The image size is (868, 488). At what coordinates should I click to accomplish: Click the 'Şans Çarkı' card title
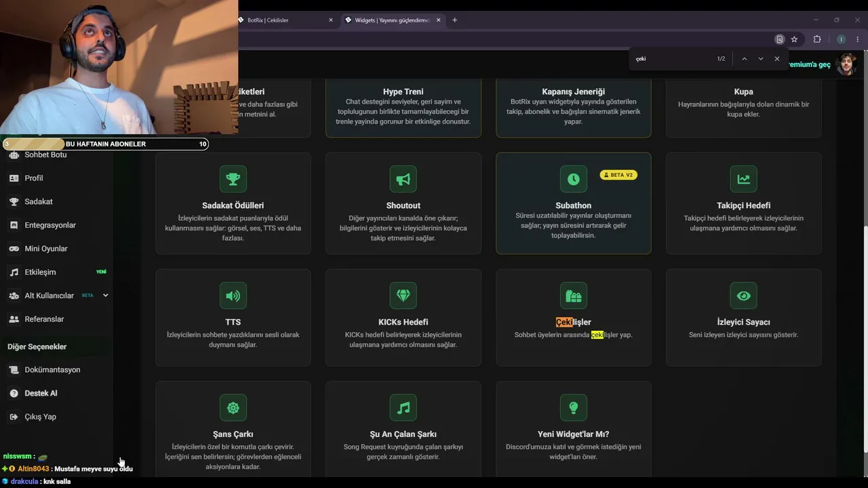[233, 434]
